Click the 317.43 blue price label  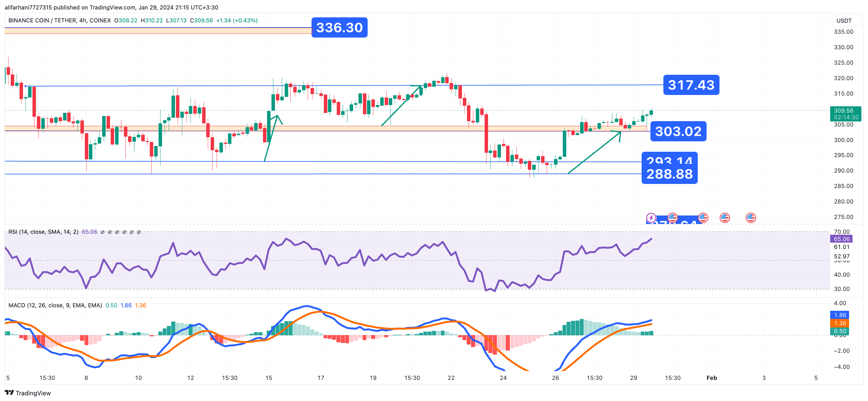pyautogui.click(x=691, y=85)
